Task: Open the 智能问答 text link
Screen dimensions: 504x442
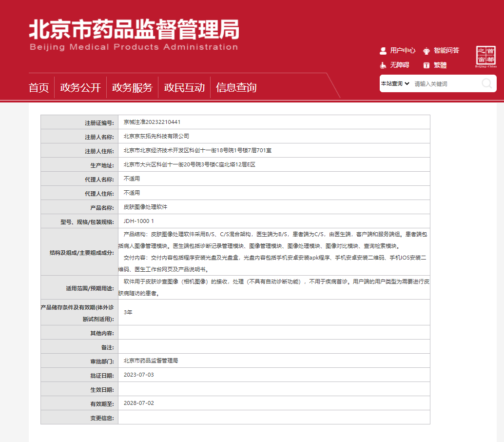Action: pyautogui.click(x=446, y=51)
